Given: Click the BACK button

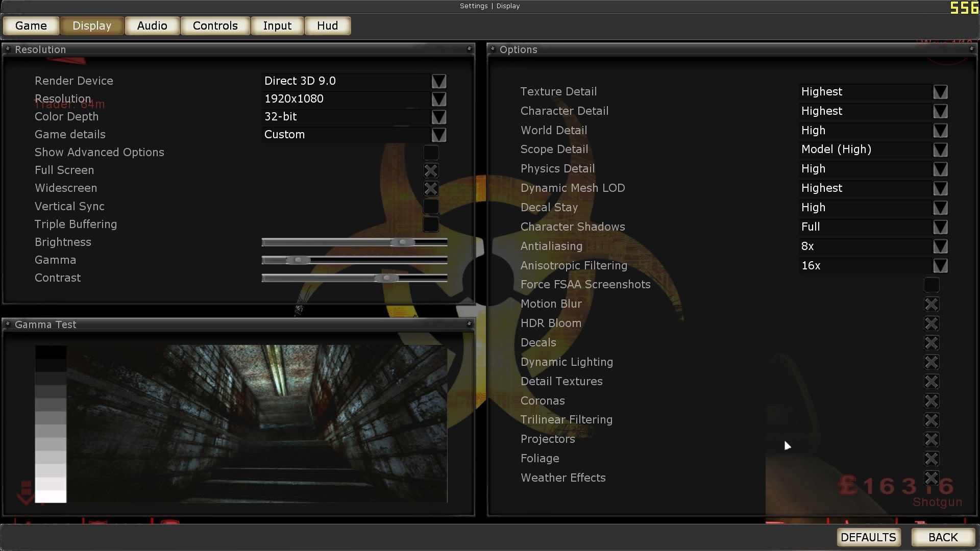Looking at the screenshot, I should [943, 537].
